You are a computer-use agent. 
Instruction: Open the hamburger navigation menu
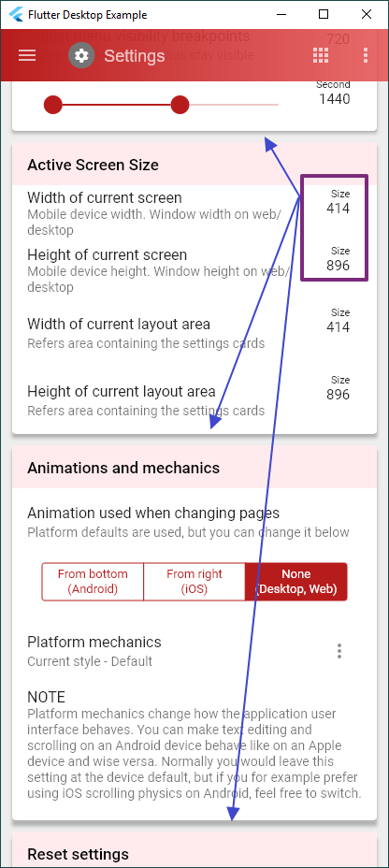click(27, 55)
